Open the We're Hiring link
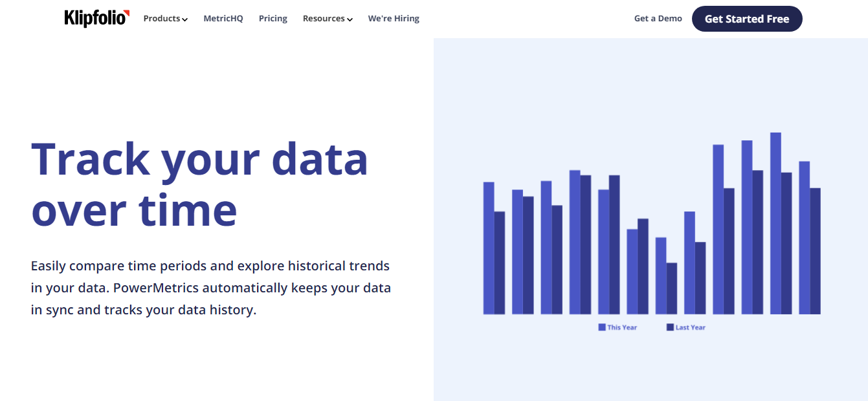 394,19
